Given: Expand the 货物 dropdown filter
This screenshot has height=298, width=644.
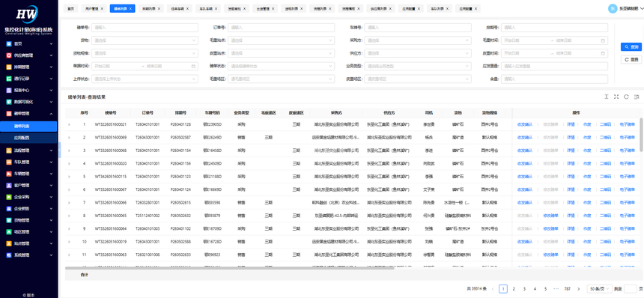Looking at the screenshot, I should point(145,40).
